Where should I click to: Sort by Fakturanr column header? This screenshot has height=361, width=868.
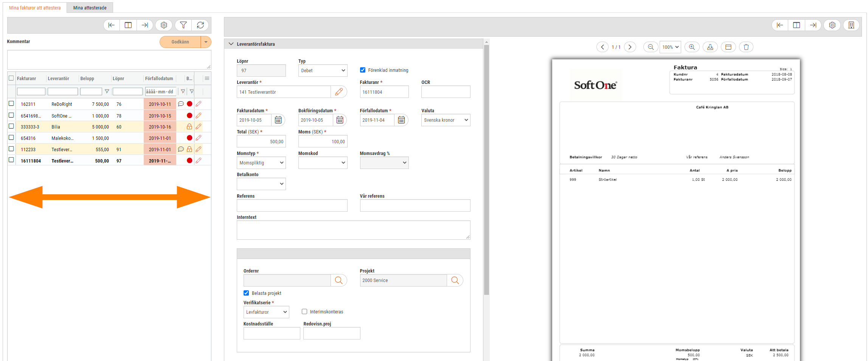coord(26,79)
